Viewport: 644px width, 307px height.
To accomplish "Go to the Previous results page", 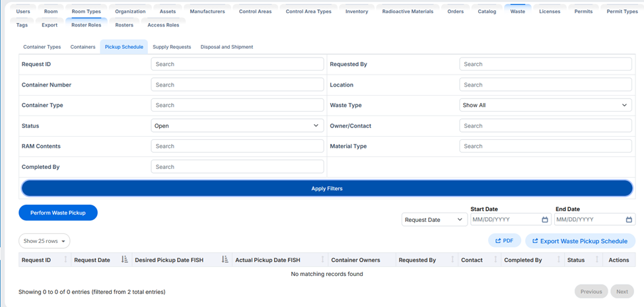I will [x=591, y=291].
